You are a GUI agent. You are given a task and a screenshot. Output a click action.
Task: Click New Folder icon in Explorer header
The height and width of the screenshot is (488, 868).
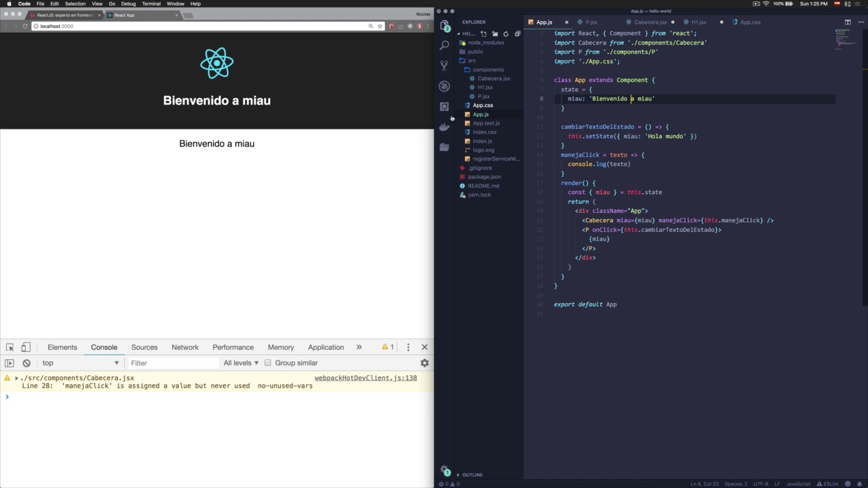click(495, 33)
